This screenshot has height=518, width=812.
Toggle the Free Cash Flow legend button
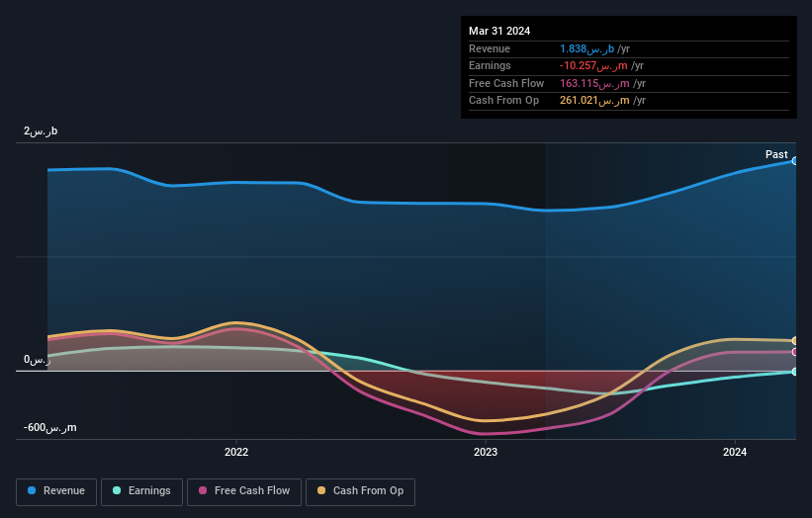244,491
